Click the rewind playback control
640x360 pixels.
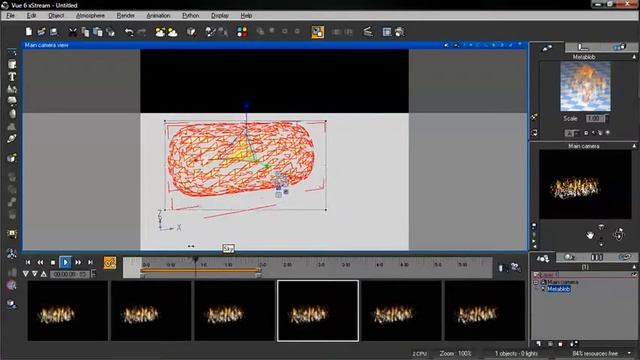click(x=40, y=262)
